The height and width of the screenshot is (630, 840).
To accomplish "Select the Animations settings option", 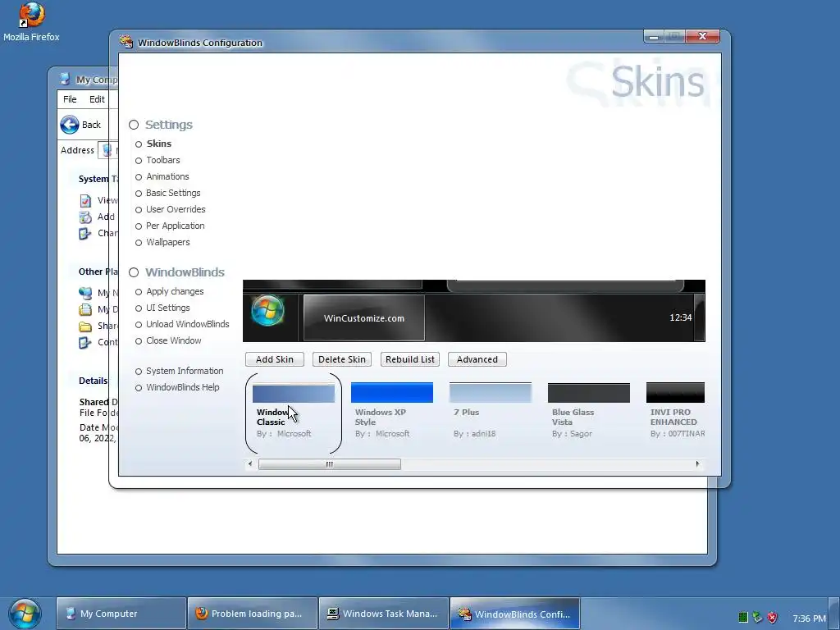I will coord(167,177).
